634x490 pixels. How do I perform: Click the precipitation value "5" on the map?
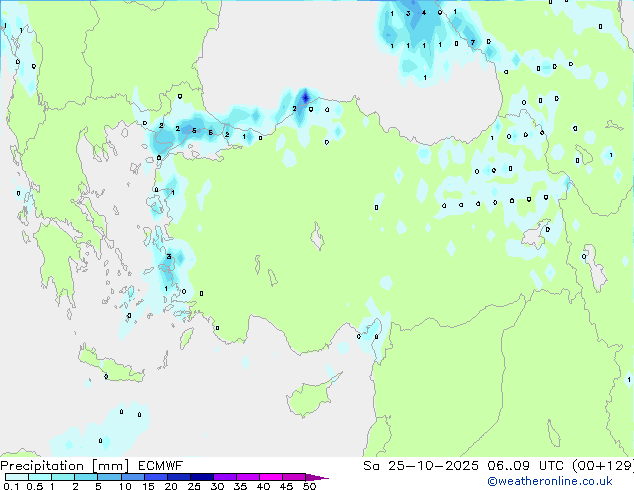click(x=194, y=131)
